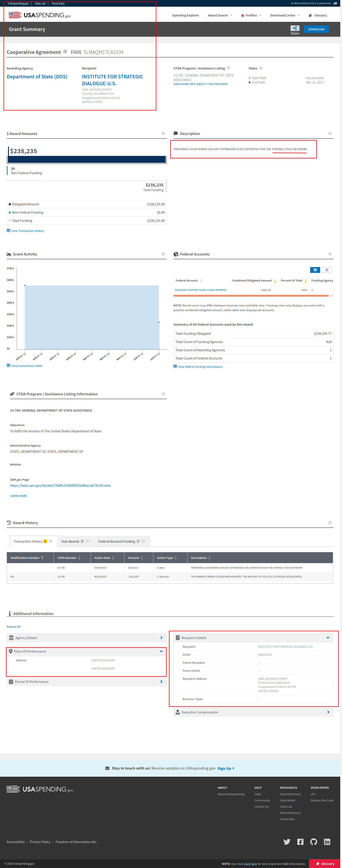Collapse the Recipient Details section
This screenshot has width=342, height=868.
click(253, 637)
